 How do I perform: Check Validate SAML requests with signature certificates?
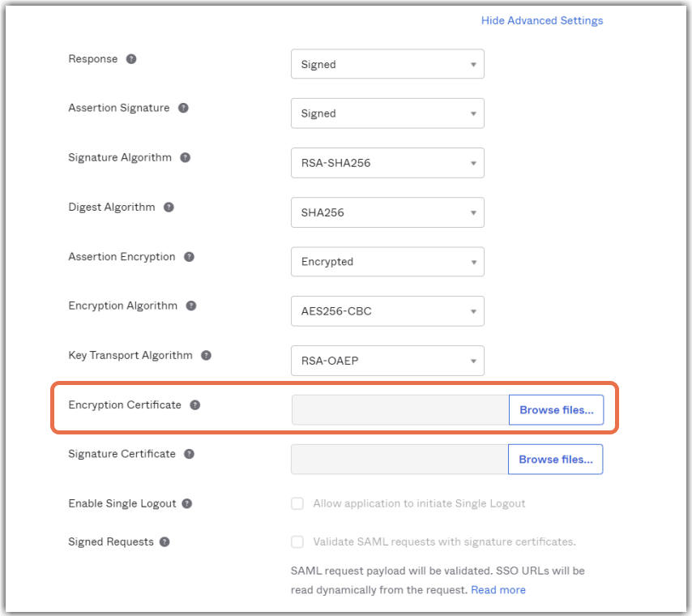[x=297, y=542]
